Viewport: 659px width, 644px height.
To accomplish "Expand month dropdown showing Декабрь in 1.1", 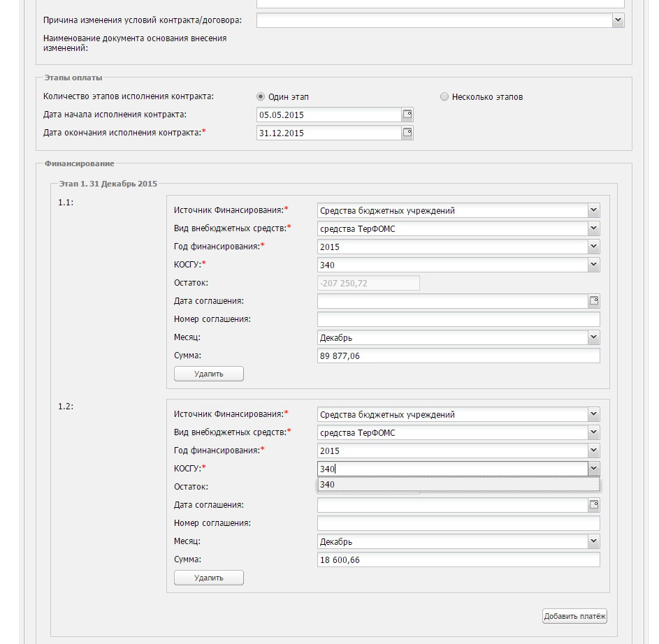I will (593, 337).
